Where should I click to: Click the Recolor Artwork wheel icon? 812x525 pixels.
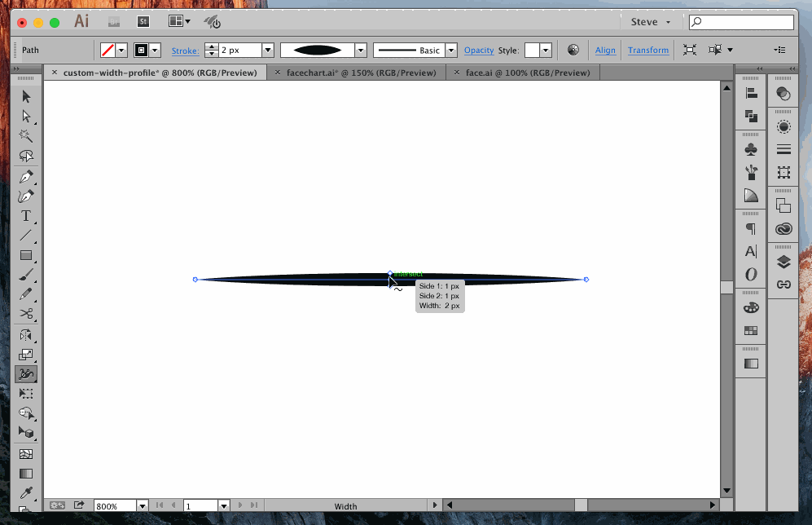pyautogui.click(x=573, y=51)
